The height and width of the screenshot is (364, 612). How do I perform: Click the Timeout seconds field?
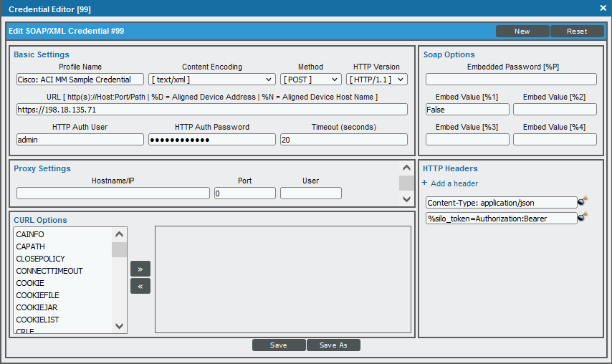[x=344, y=140]
